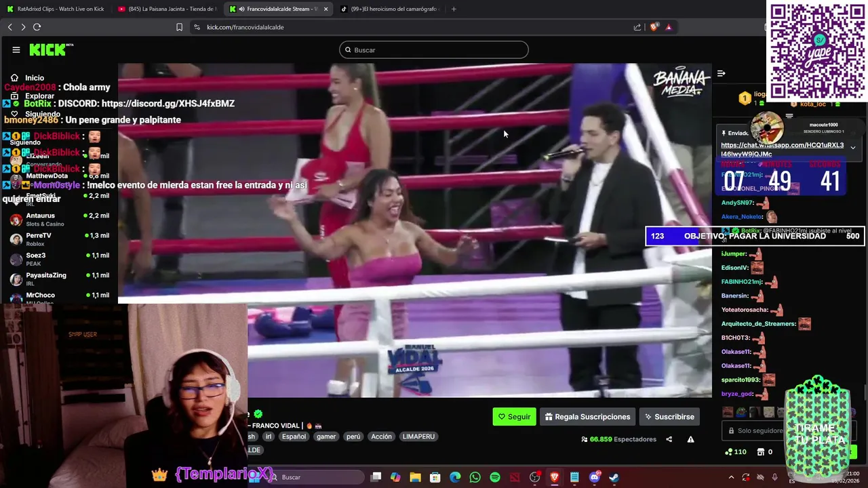
Task: Select the LIMAPERU tag
Action: 418,436
